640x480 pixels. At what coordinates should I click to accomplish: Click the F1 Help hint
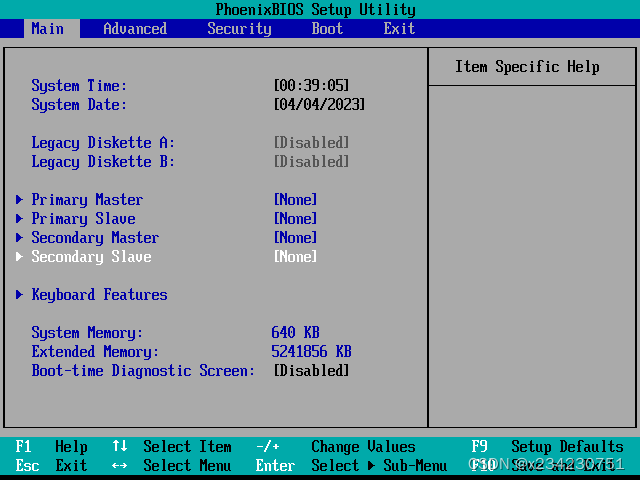(x=51, y=447)
